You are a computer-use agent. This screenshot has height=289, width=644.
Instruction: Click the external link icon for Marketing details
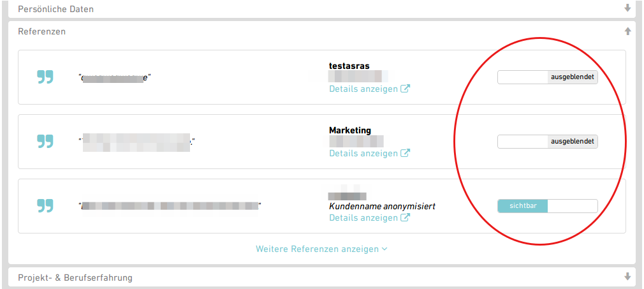tap(405, 153)
